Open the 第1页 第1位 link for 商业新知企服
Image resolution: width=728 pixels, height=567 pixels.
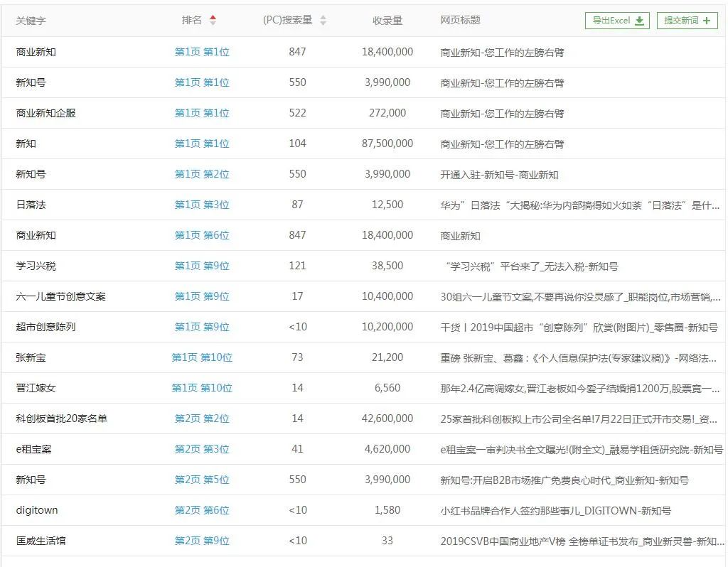pos(202,113)
